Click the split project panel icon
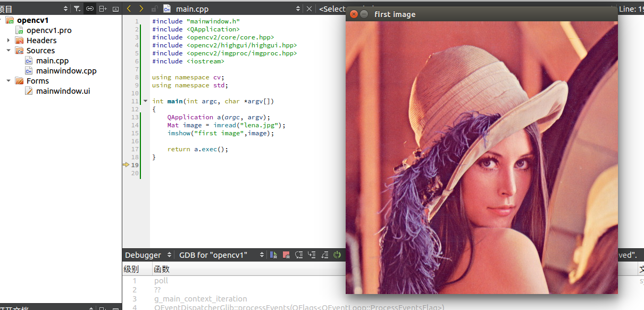Image resolution: width=644 pixels, height=310 pixels. [x=103, y=9]
